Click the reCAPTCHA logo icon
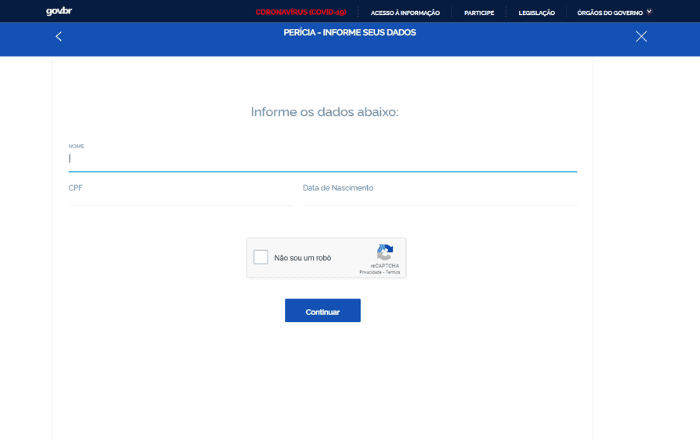 click(385, 252)
